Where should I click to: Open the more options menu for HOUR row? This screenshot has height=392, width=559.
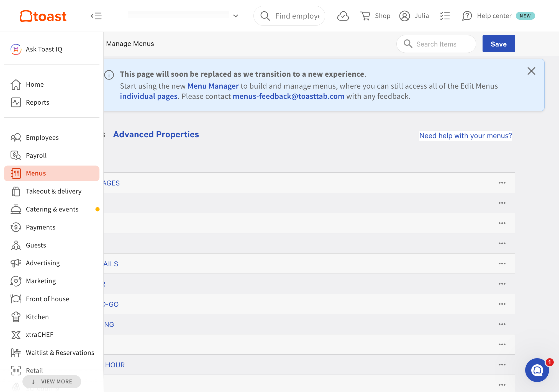coord(502,365)
